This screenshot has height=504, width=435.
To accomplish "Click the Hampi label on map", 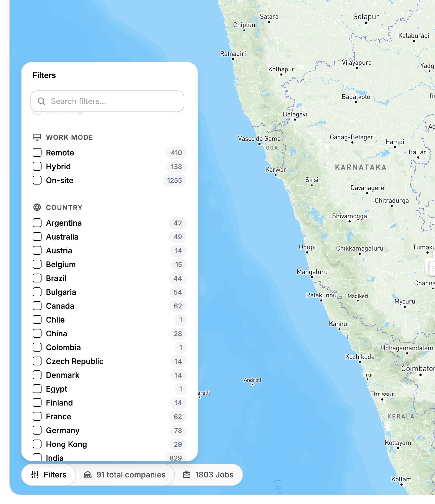I will (x=395, y=142).
